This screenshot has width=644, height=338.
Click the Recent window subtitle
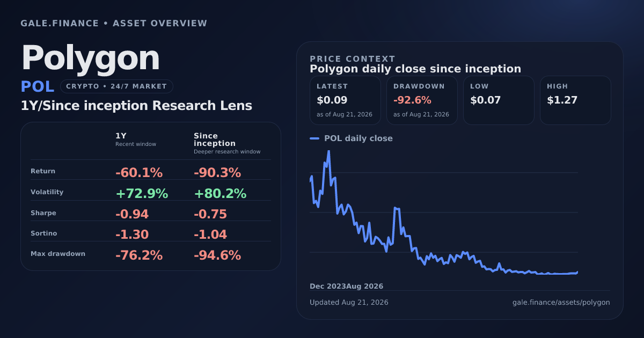coord(136,144)
